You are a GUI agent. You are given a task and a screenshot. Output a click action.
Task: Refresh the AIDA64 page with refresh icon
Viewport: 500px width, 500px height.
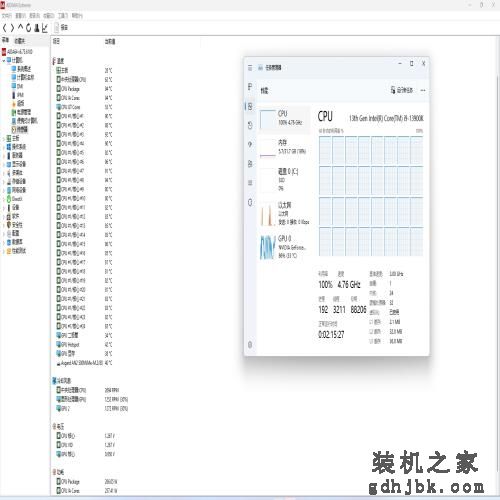coord(29,28)
